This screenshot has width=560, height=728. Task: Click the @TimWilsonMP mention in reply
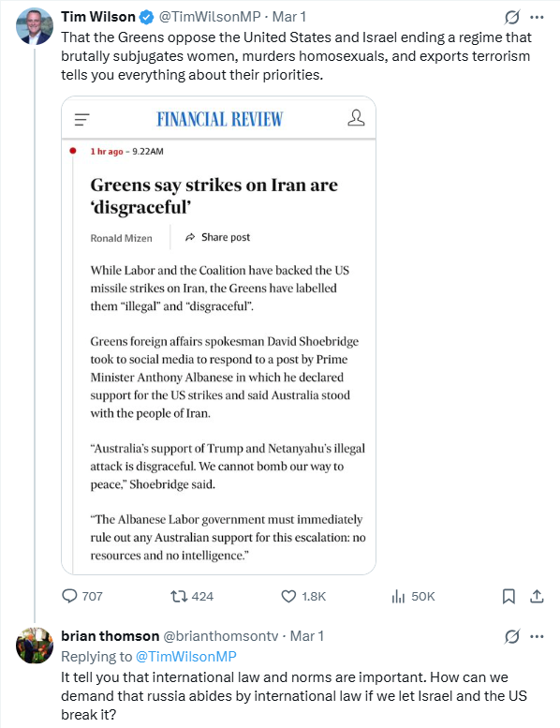(x=185, y=657)
